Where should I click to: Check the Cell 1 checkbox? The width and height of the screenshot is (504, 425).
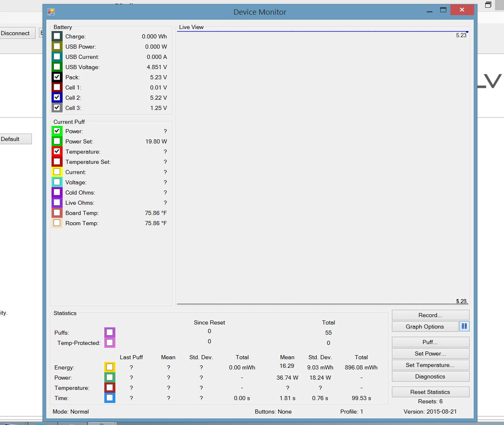click(57, 87)
